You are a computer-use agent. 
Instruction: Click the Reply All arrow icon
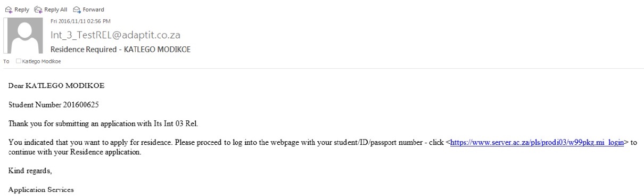pos(37,10)
